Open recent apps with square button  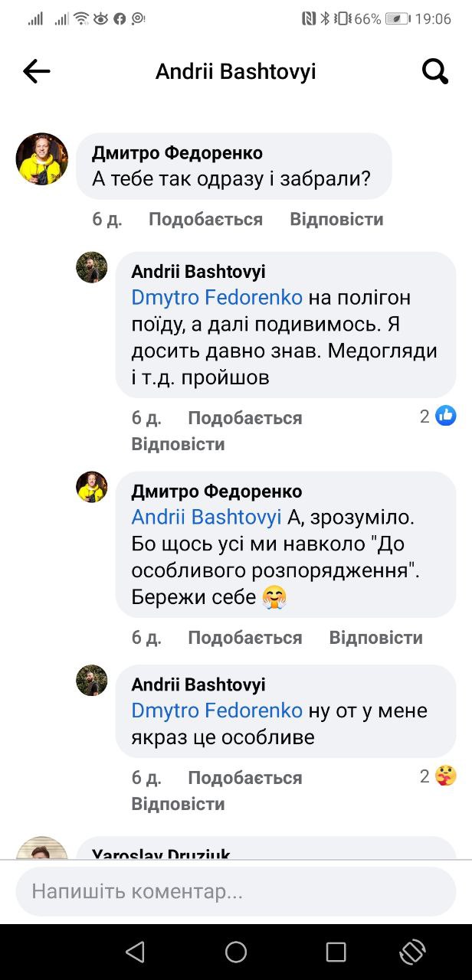pyautogui.click(x=336, y=952)
